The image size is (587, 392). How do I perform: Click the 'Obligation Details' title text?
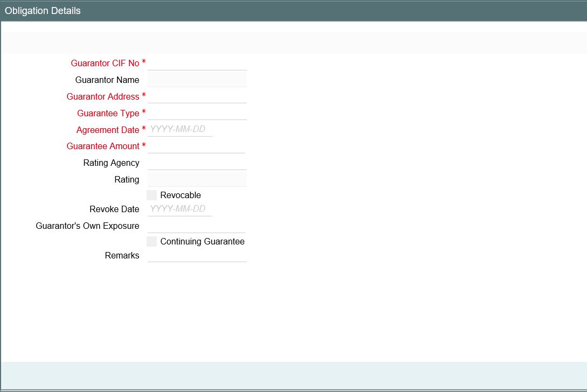43,10
